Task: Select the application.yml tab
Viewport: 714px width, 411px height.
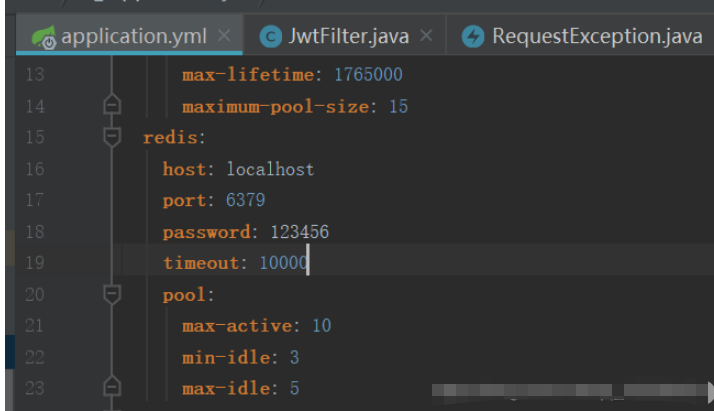Action: [133, 38]
